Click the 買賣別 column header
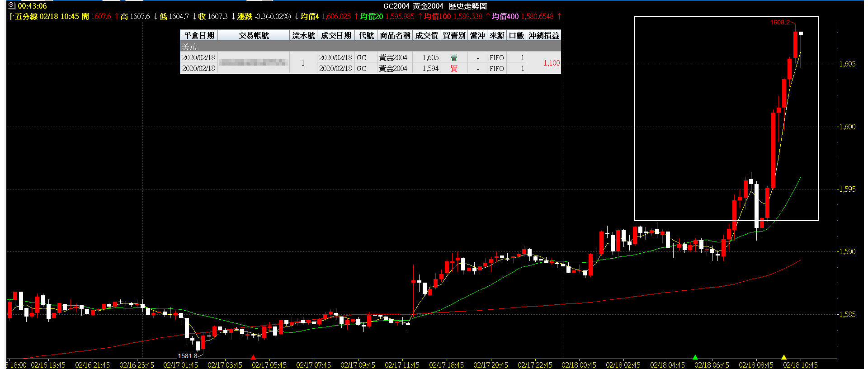The height and width of the screenshot is (369, 868). [454, 35]
